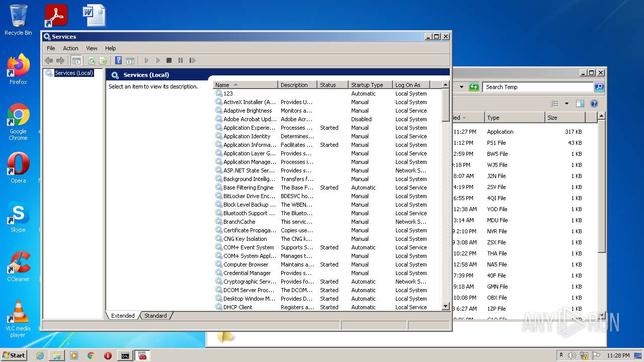Go forward with the Services toolbar forward arrow
644x362 pixels.
tap(60, 60)
